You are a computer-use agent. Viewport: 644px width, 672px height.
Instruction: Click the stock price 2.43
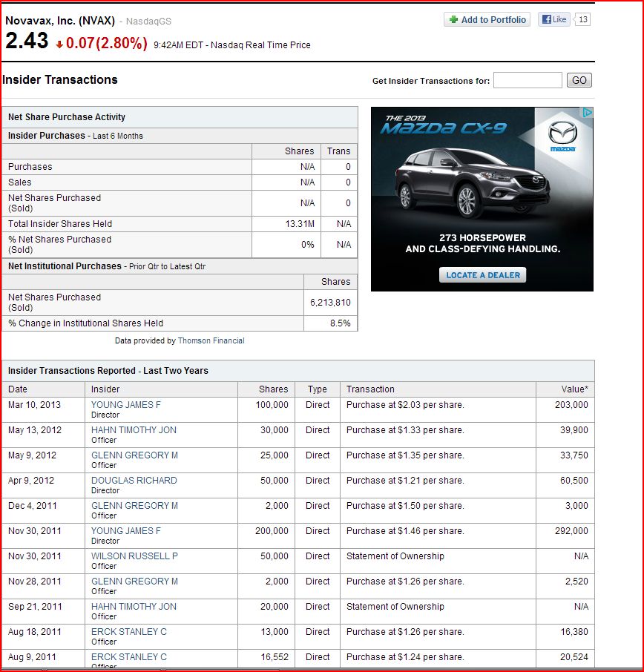pyautogui.click(x=27, y=41)
